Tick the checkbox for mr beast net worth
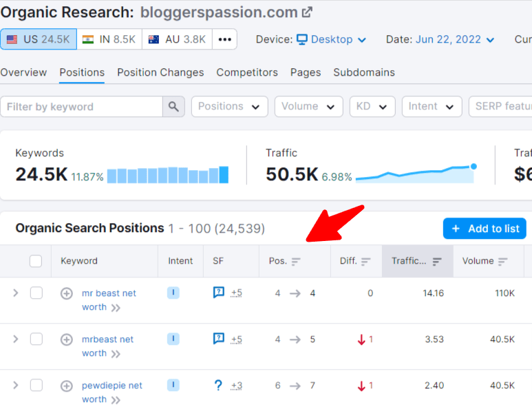Viewport: 532px width, 409px height. [36, 293]
